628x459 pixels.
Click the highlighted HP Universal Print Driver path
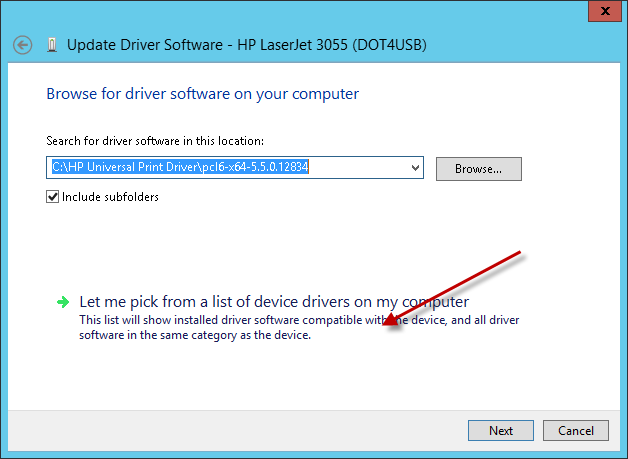[181, 168]
